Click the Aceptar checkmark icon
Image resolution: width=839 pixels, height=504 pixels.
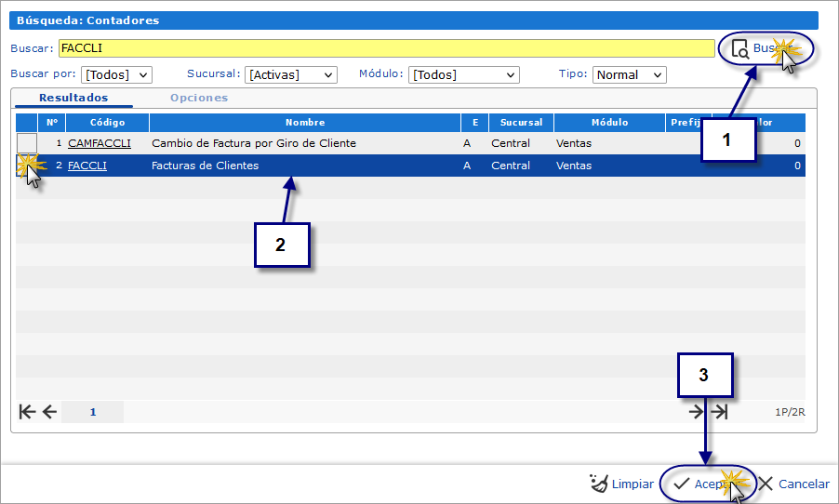click(x=682, y=484)
